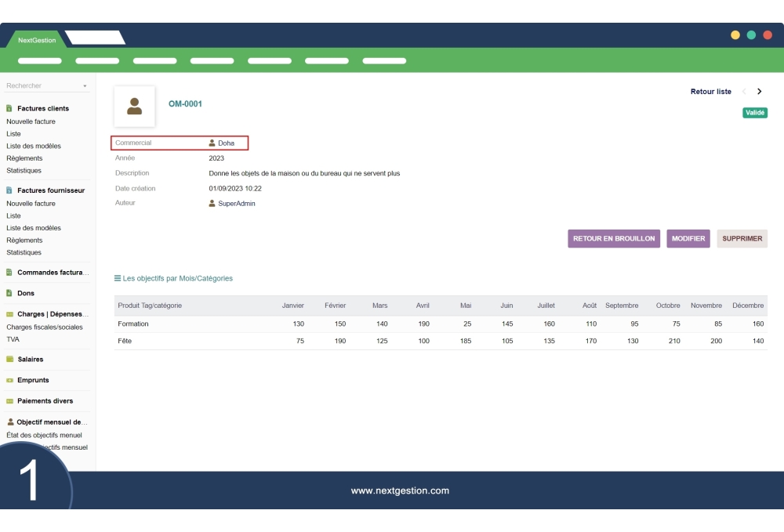This screenshot has height=532, width=784.
Task: Toggle the Validé status badge
Action: 756,113
